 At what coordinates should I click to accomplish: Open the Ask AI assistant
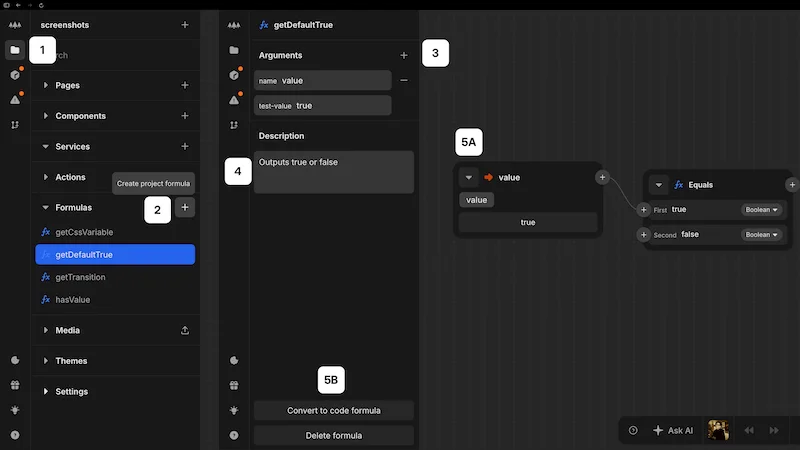(x=673, y=431)
